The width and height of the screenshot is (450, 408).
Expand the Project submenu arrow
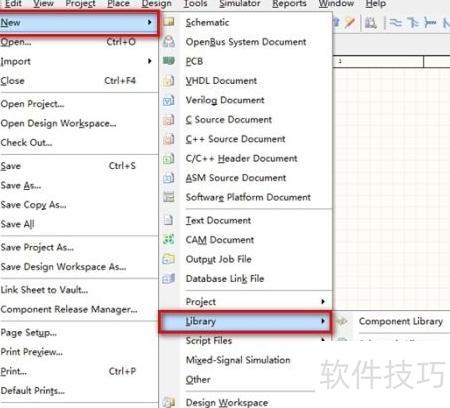[323, 301]
